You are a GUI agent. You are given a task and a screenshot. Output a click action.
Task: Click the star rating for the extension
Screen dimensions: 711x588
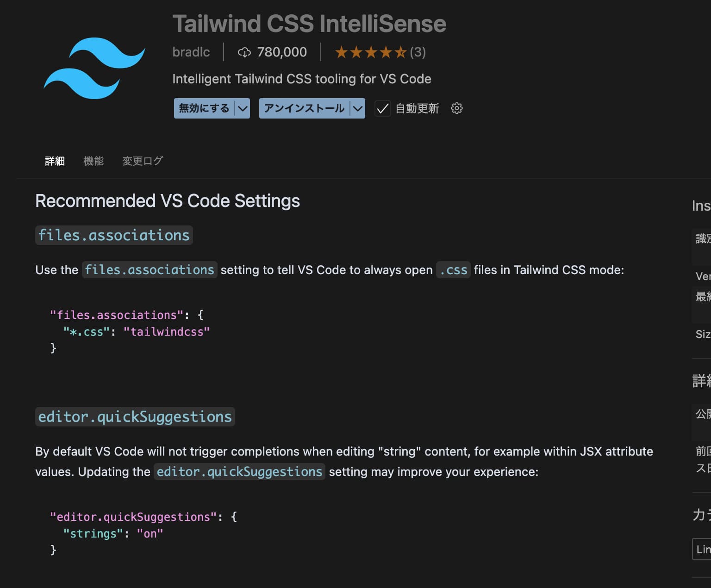[371, 52]
